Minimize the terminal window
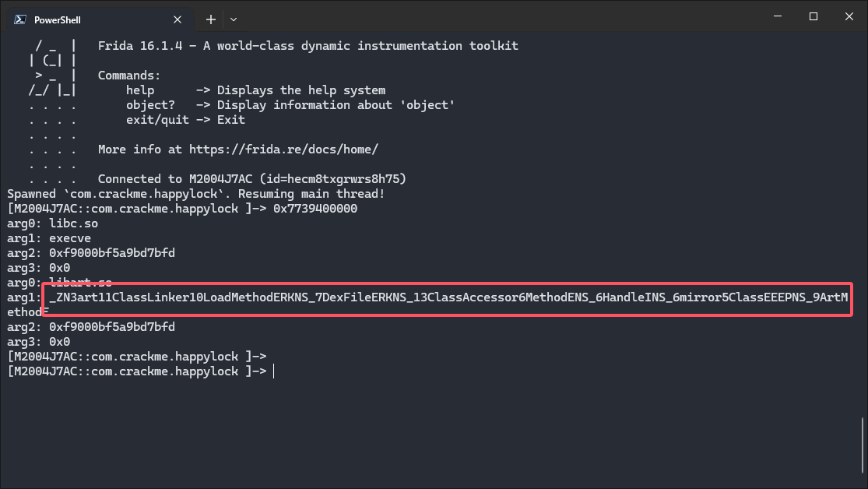868x489 pixels. pyautogui.click(x=778, y=16)
